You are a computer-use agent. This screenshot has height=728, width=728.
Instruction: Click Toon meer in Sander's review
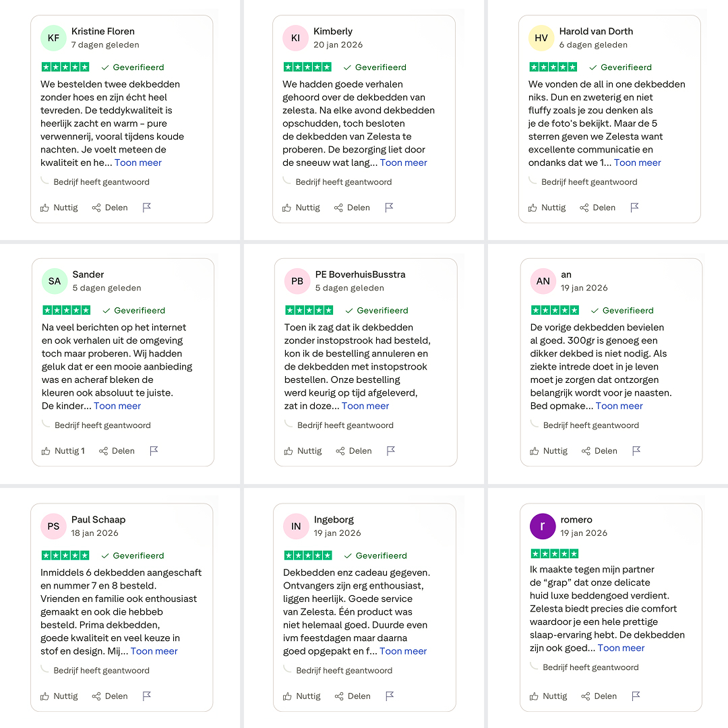click(117, 406)
